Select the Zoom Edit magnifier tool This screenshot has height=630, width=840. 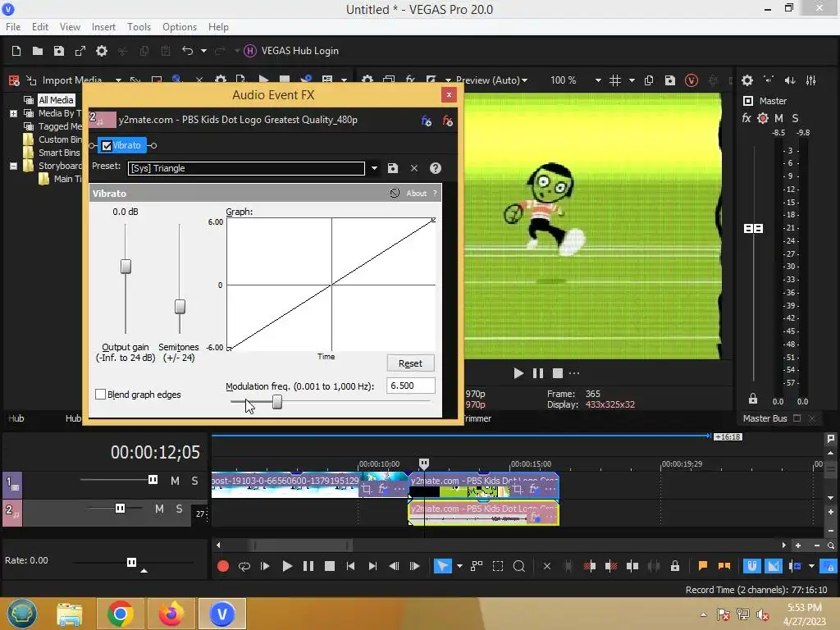pos(519,566)
